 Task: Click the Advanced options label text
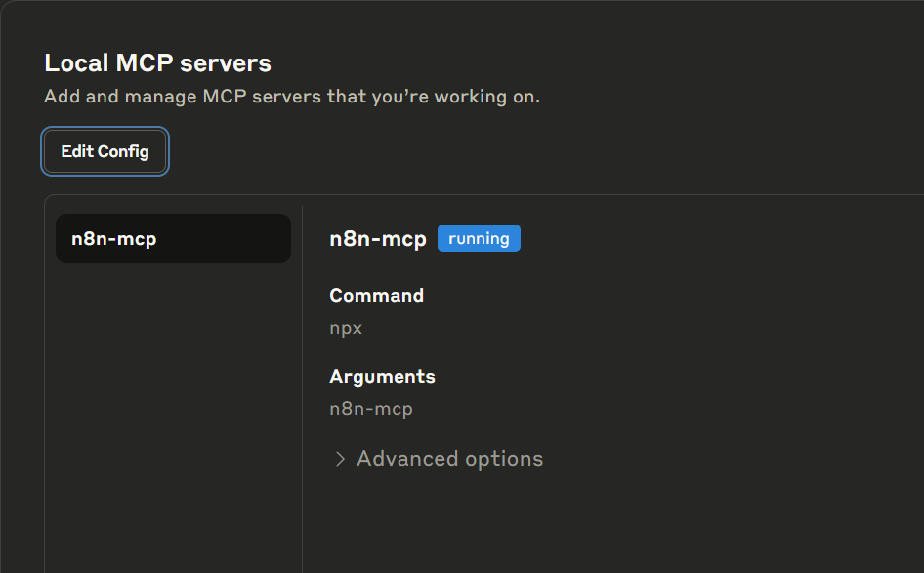pos(449,459)
